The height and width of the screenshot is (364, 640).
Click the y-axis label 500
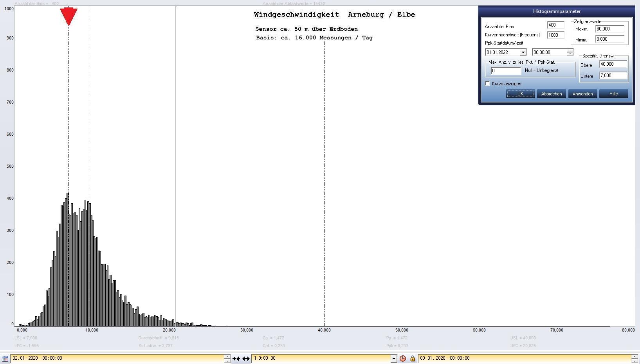click(9, 166)
